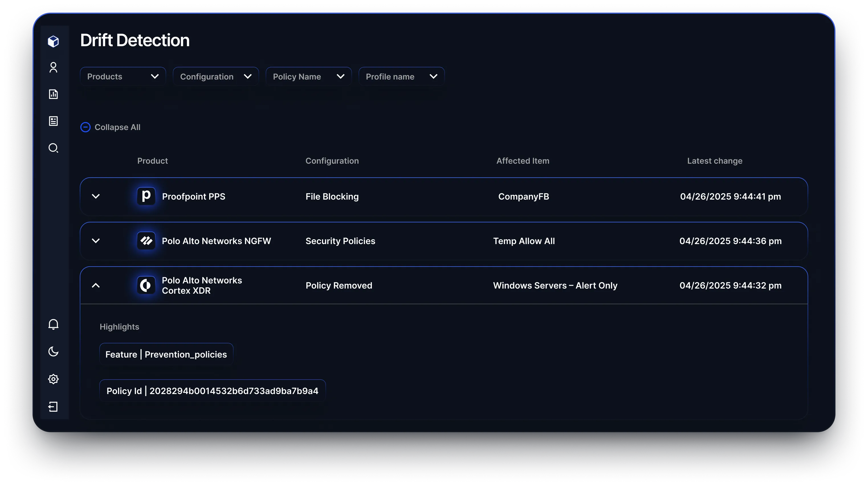The image size is (868, 485).
Task: Select Polo Alto Networks NGFW product name
Action: pos(216,241)
